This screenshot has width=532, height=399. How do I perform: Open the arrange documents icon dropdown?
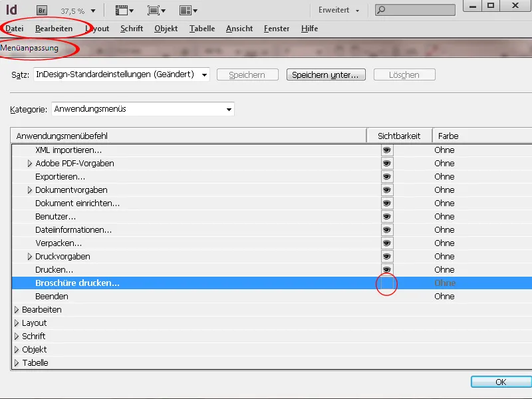(188, 11)
